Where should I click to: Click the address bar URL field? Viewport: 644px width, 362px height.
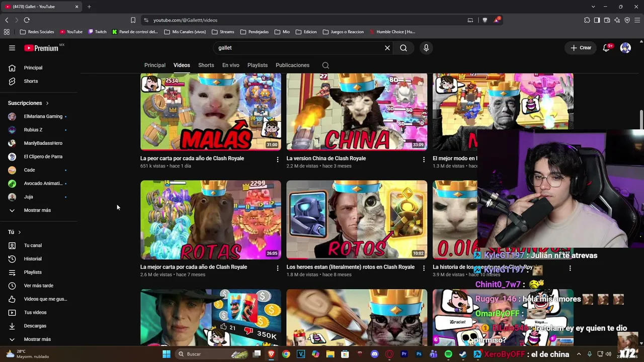coord(307,20)
